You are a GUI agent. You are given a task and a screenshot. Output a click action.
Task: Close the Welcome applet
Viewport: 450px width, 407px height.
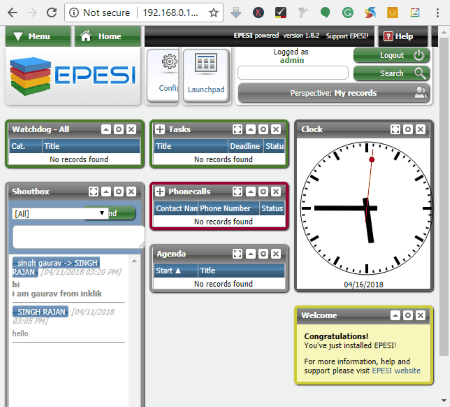(x=421, y=315)
